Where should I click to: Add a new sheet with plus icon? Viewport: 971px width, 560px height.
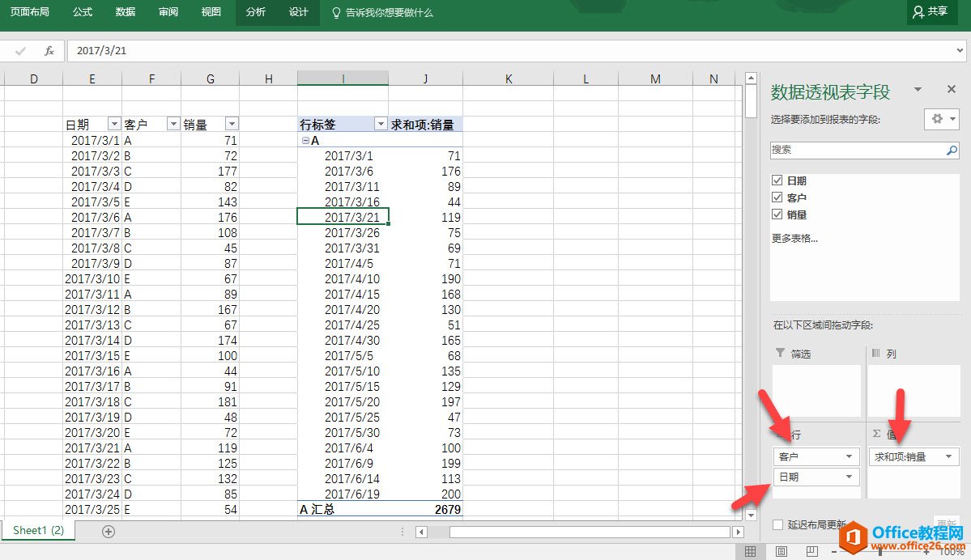(109, 532)
